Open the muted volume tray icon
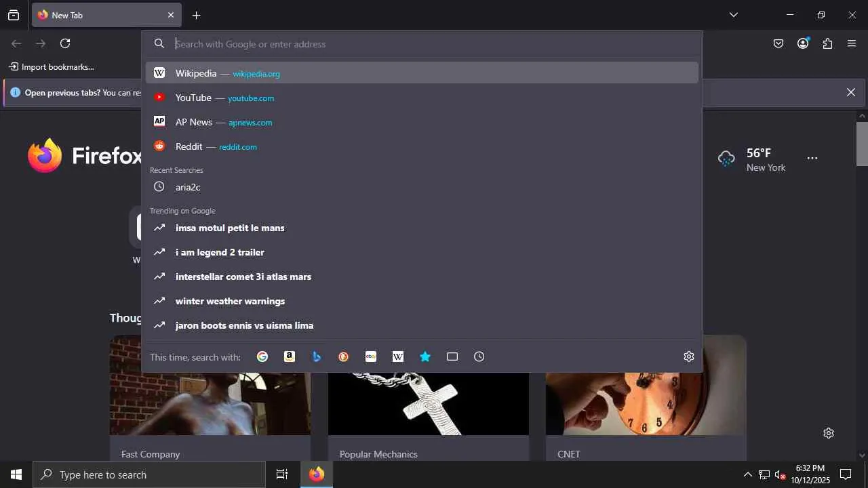The image size is (868, 488). 781,474
